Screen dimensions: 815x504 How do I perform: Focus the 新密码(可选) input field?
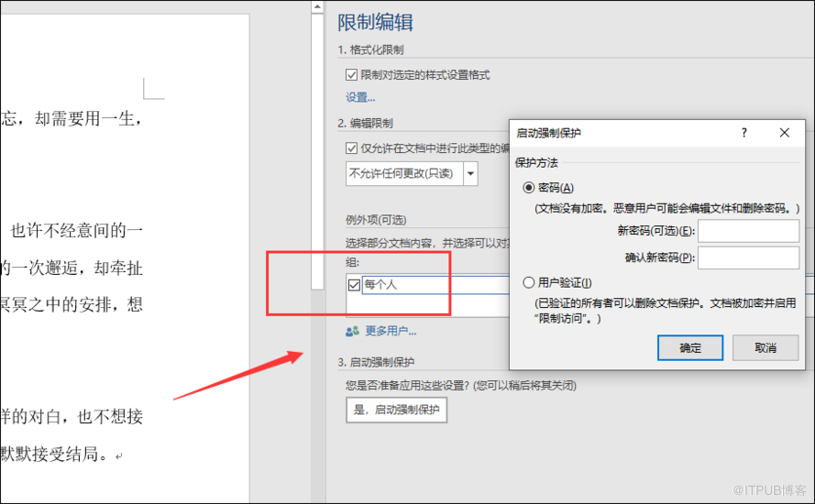pos(748,231)
